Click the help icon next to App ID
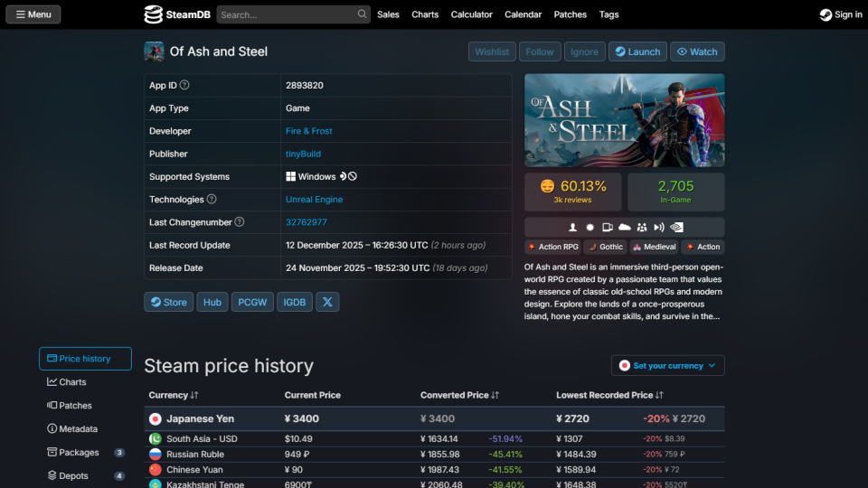868x488 pixels. [184, 85]
